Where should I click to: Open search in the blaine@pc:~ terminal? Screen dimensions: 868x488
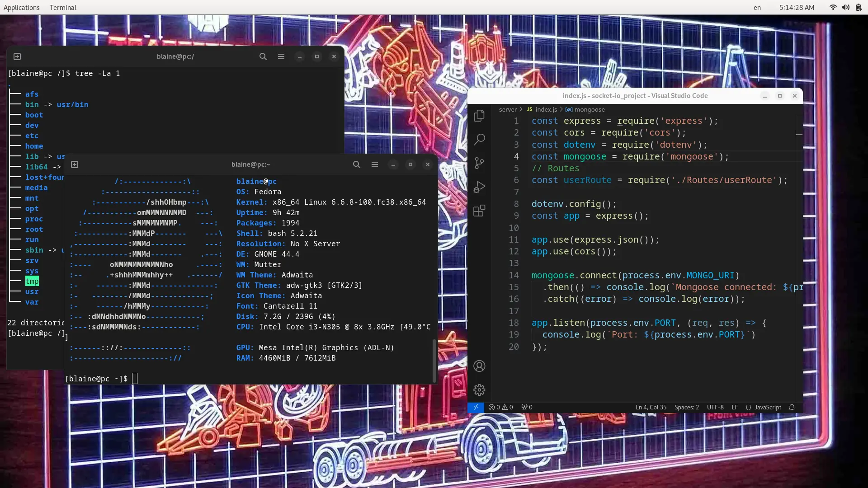click(x=357, y=164)
